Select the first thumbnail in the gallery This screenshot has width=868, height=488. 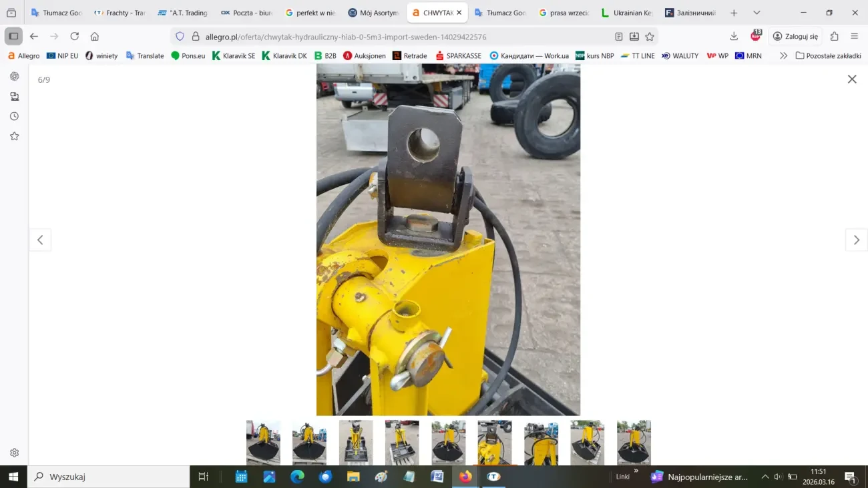point(263,442)
